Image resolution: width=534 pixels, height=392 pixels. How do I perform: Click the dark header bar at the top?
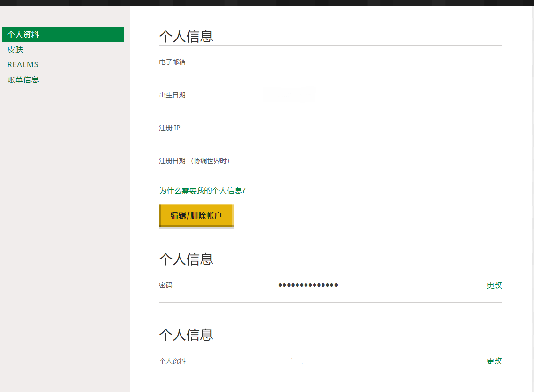point(267,3)
